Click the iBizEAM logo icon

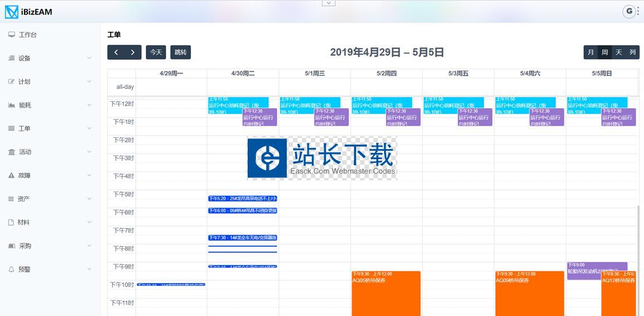[x=12, y=12]
